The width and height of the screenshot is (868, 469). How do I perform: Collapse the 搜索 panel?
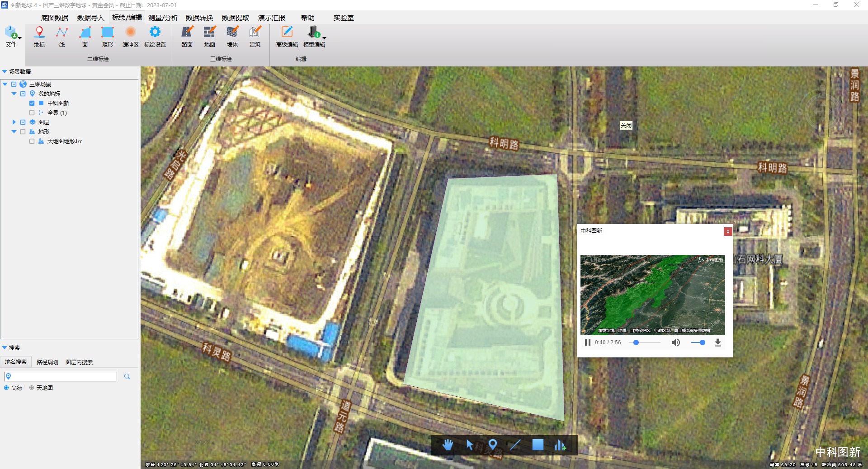click(5, 347)
